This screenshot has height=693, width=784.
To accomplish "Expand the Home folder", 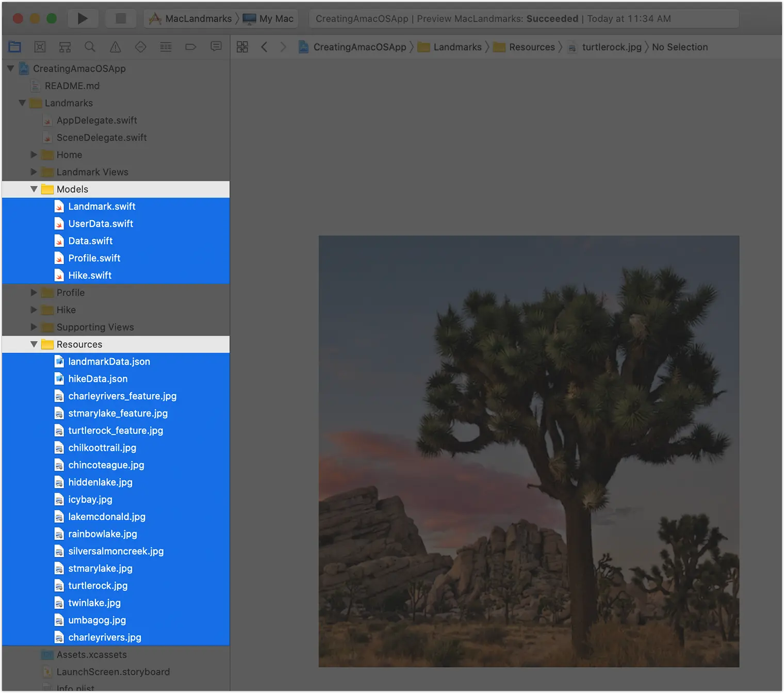I will tap(34, 155).
